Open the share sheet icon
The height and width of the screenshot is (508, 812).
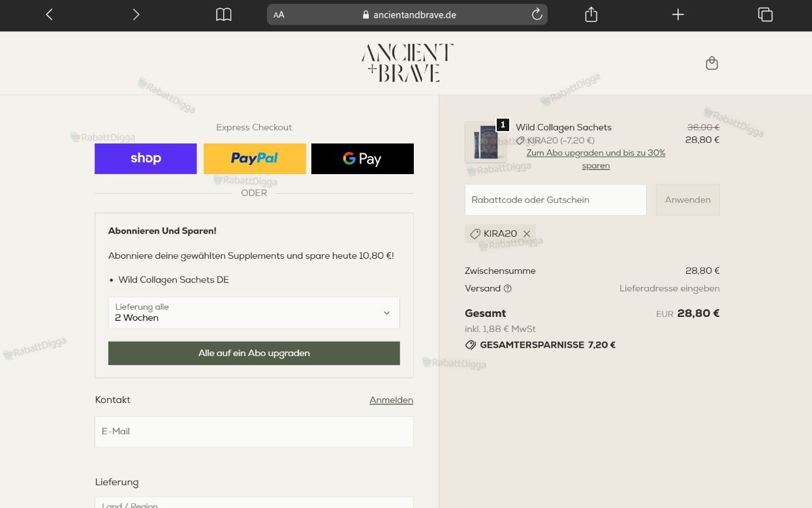[591, 14]
